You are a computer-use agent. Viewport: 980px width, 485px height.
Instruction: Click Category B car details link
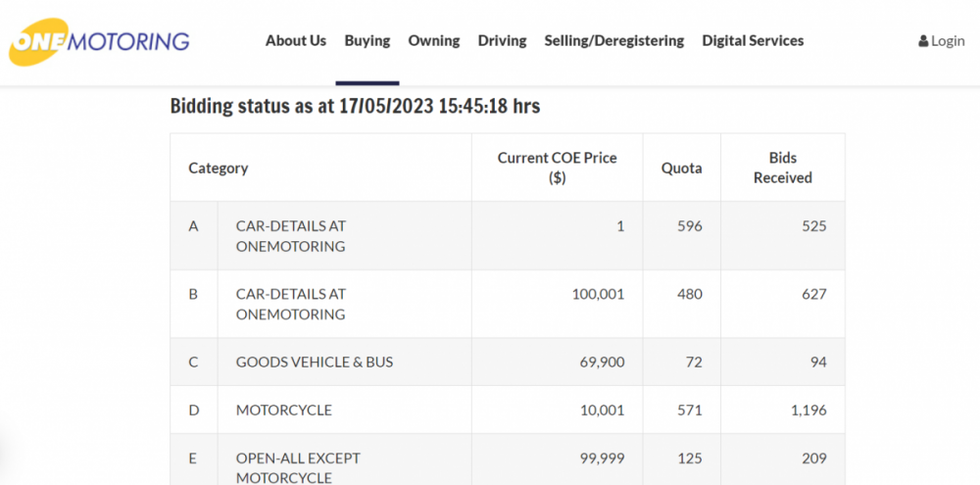point(290,304)
